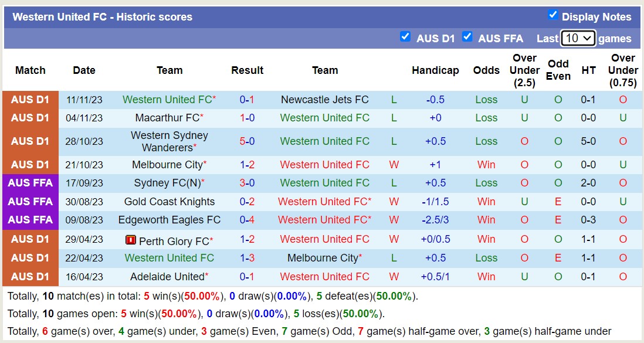Open the Last games count dropdown
This screenshot has height=343, width=644.
coord(578,38)
